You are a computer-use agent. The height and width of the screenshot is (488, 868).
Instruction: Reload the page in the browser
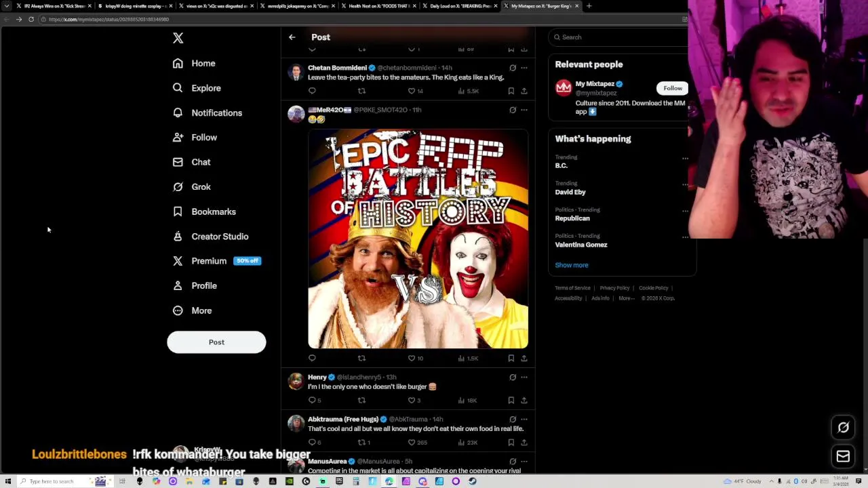(x=31, y=19)
